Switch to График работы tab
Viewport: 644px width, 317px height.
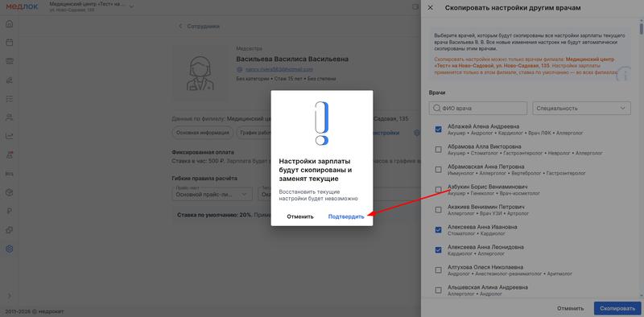[x=254, y=133]
